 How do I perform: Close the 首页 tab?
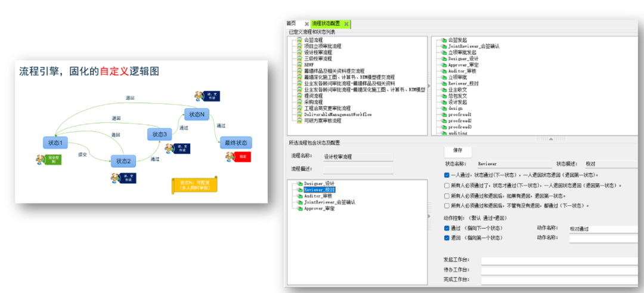(306, 24)
